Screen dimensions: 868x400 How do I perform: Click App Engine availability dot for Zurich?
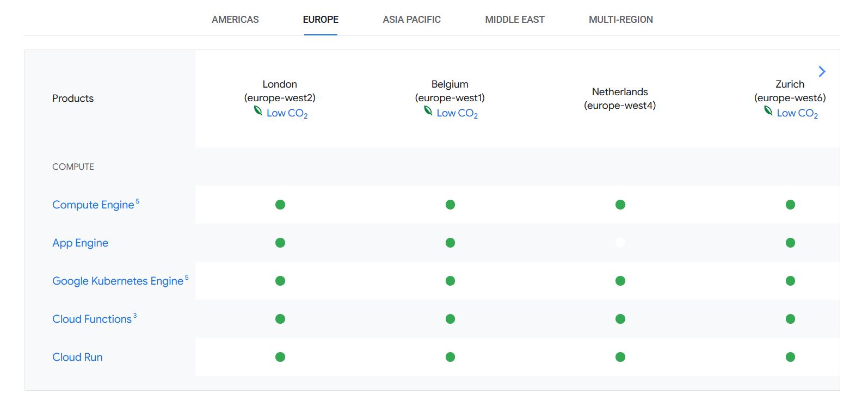(790, 243)
